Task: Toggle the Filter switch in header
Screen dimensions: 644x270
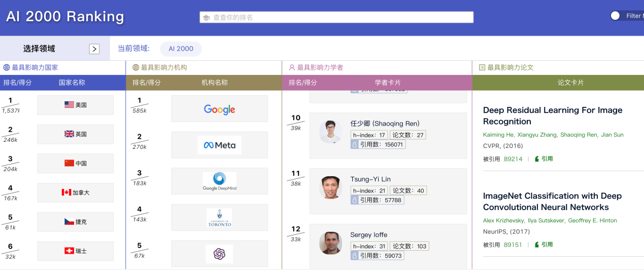Action: click(616, 16)
